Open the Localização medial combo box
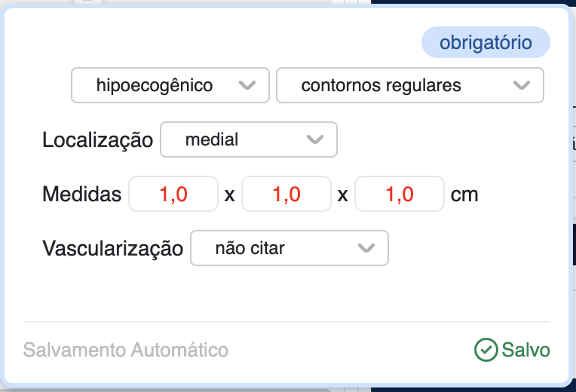The width and height of the screenshot is (576, 392). 234,139
